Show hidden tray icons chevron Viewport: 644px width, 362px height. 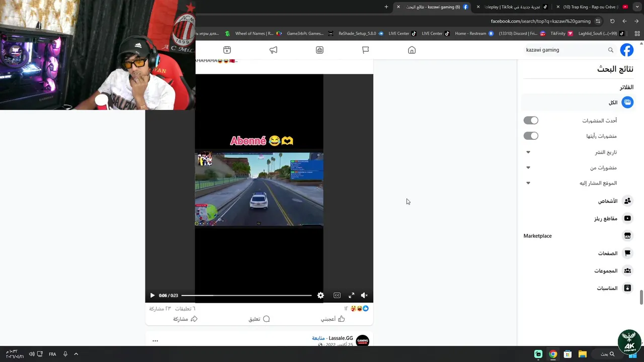click(76, 354)
